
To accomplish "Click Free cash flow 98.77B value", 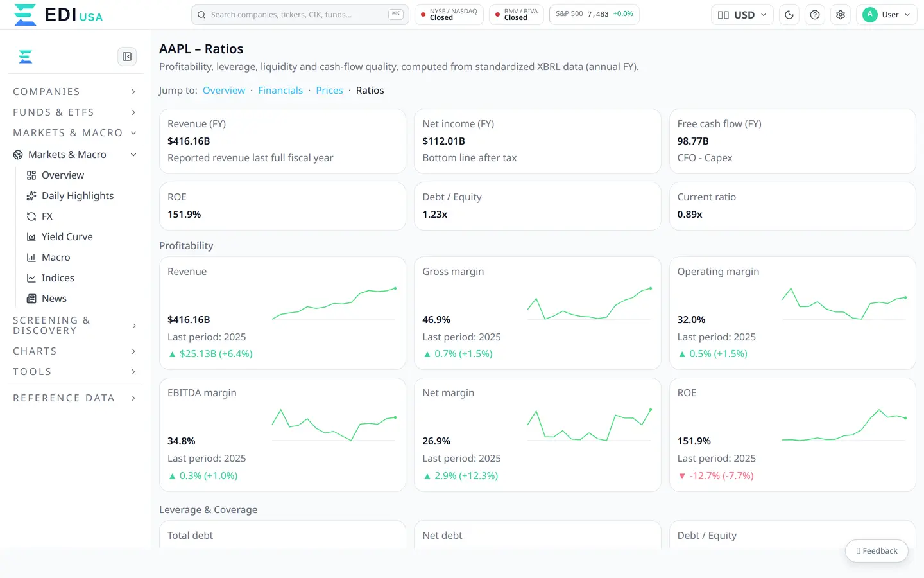I will [x=693, y=141].
